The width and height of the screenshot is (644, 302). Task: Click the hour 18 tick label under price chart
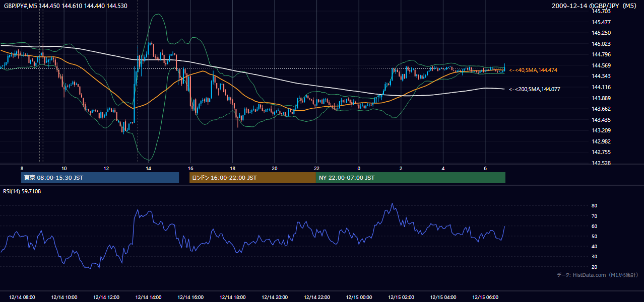232,168
